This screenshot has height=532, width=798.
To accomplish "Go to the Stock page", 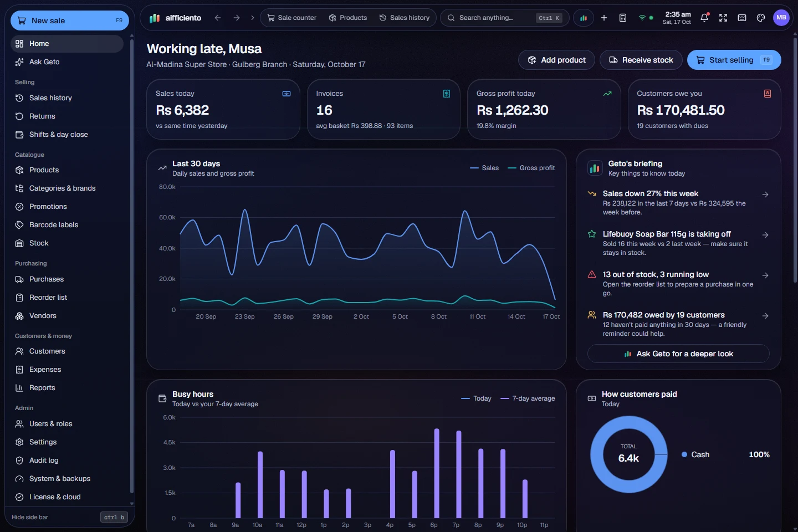I will point(66,243).
